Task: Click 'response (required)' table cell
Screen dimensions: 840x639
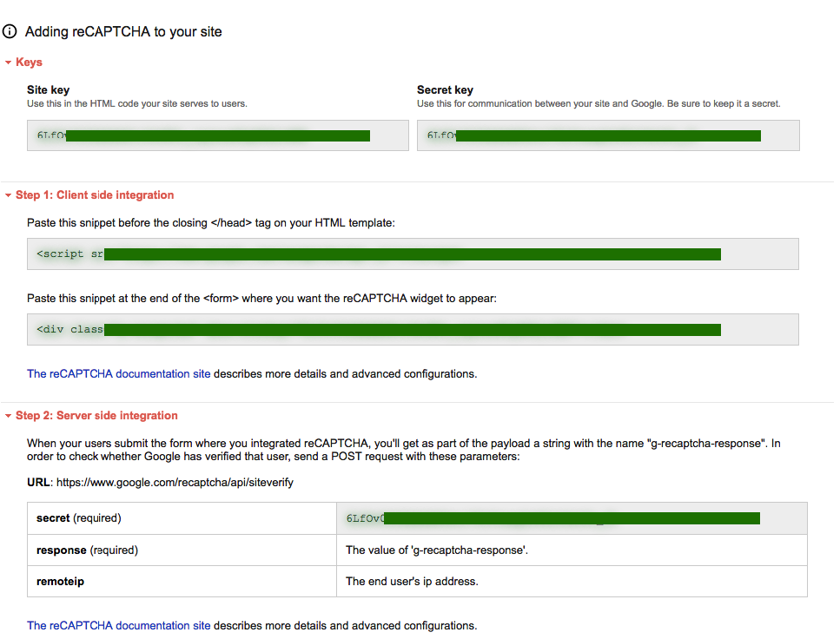Action: (182, 550)
